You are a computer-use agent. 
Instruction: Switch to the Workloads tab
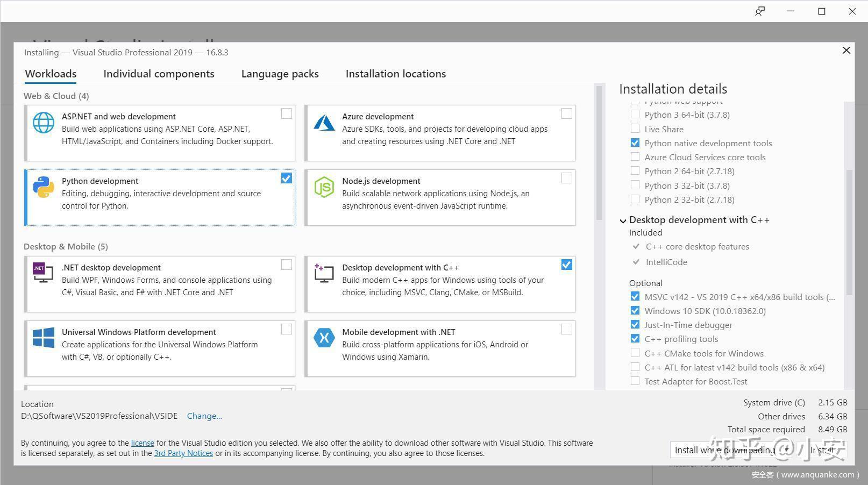[x=51, y=74]
